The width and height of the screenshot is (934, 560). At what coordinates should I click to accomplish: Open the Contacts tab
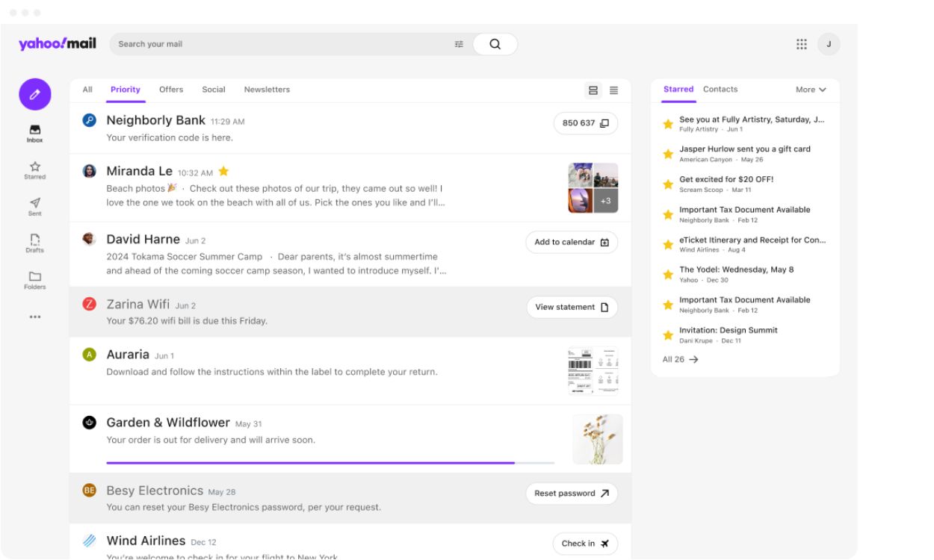pyautogui.click(x=720, y=89)
